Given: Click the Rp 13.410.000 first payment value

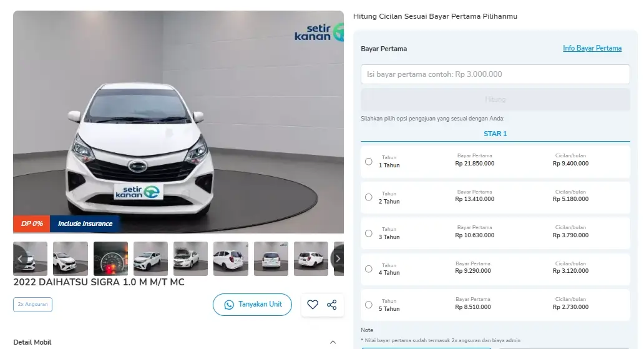Looking at the screenshot, I should (x=474, y=199).
